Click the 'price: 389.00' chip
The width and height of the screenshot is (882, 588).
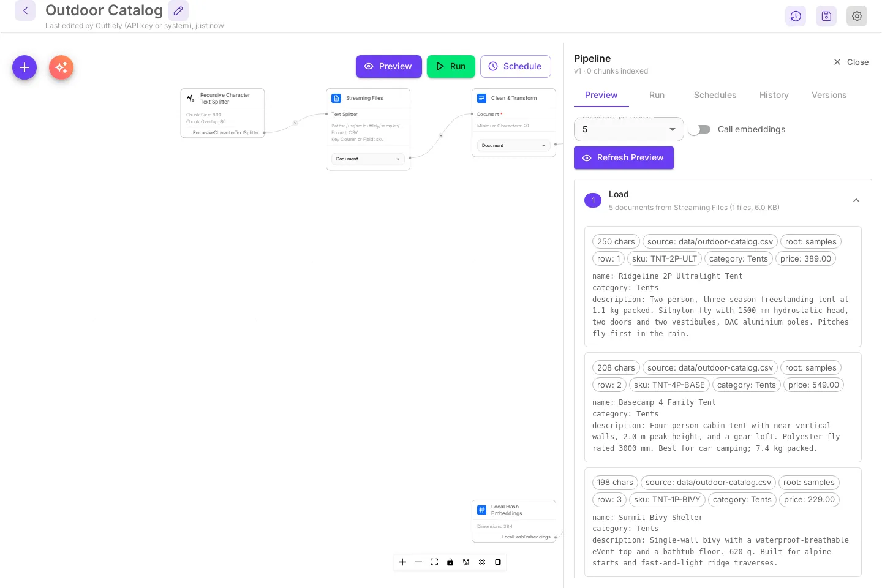point(805,258)
